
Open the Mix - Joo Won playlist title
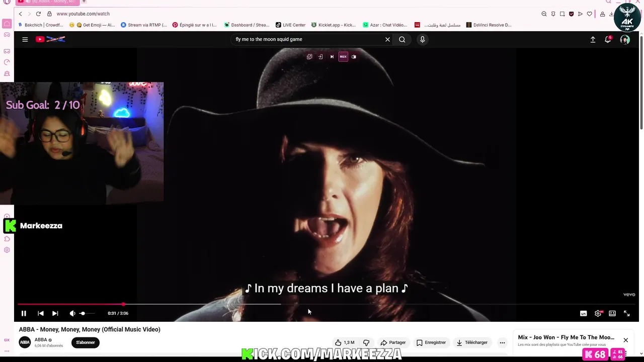(566, 337)
